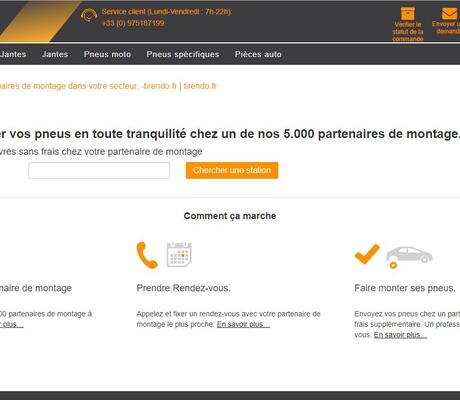Click the orange checkmark icon

coord(367,254)
